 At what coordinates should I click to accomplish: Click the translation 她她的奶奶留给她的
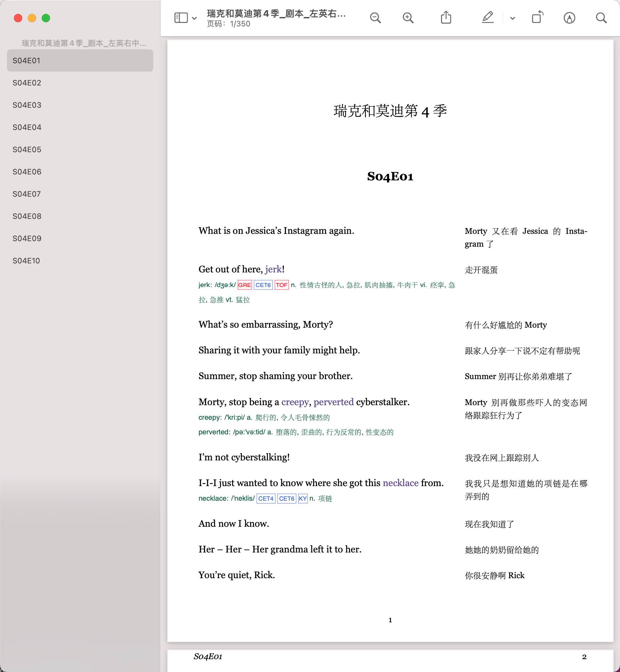pyautogui.click(x=502, y=550)
